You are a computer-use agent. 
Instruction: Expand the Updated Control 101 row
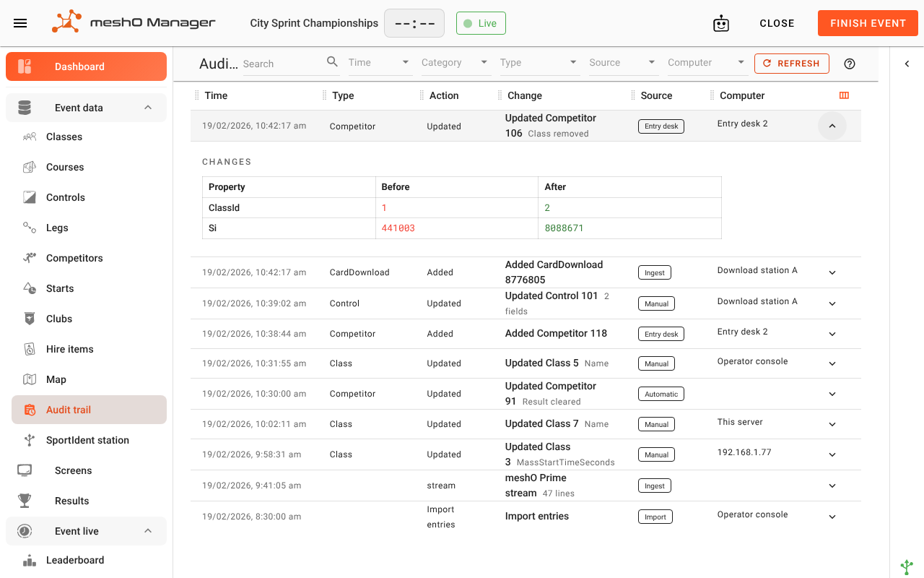click(x=832, y=303)
